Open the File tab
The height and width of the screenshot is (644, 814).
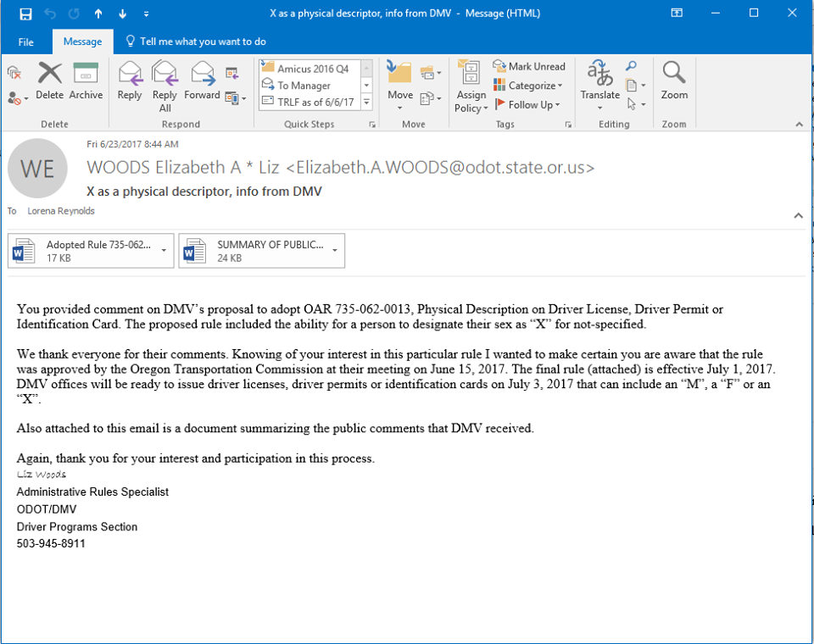(x=26, y=42)
